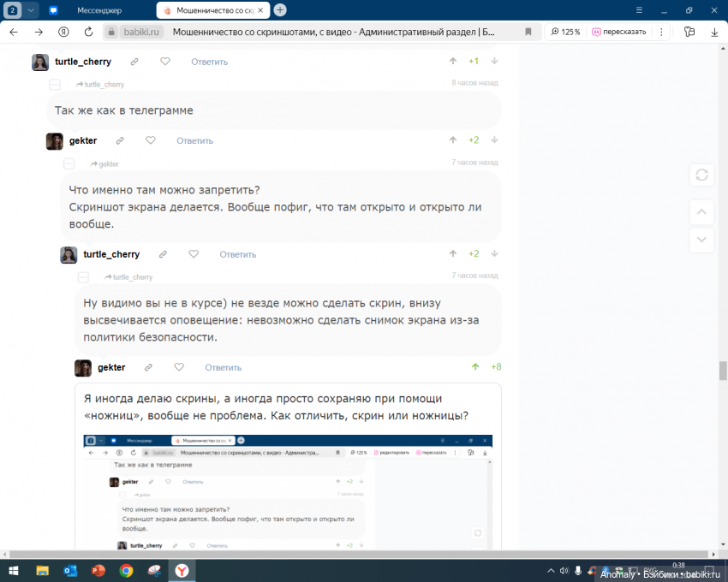Open the browser downloads panel
The image size is (728, 582).
pyautogui.click(x=714, y=32)
